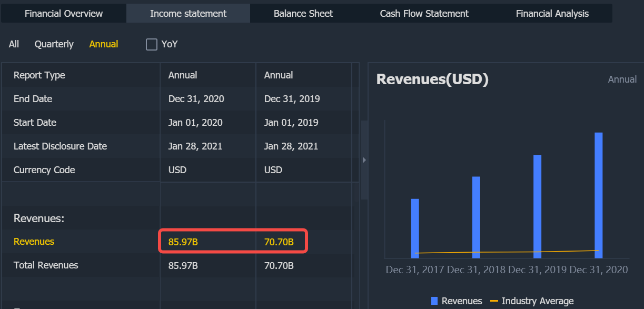
Task: Click the Dec 31, 2018 revenue bar
Action: [x=476, y=217]
